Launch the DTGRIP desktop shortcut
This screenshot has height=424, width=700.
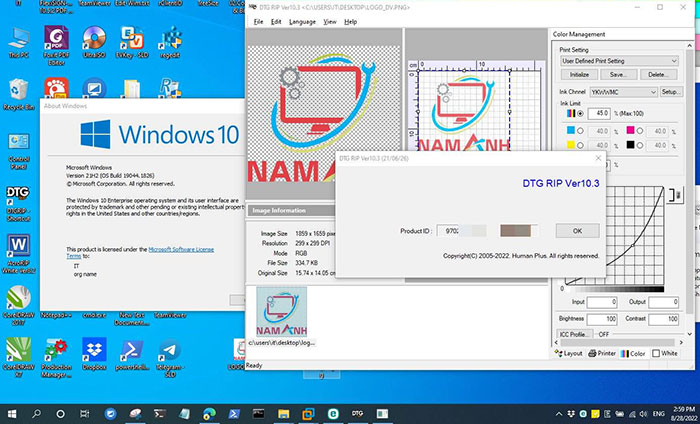click(x=17, y=198)
